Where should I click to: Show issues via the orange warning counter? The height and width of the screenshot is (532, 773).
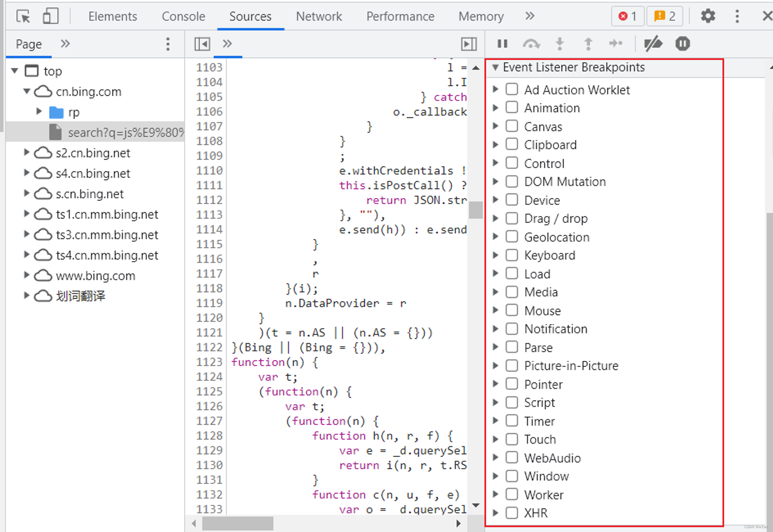point(664,16)
